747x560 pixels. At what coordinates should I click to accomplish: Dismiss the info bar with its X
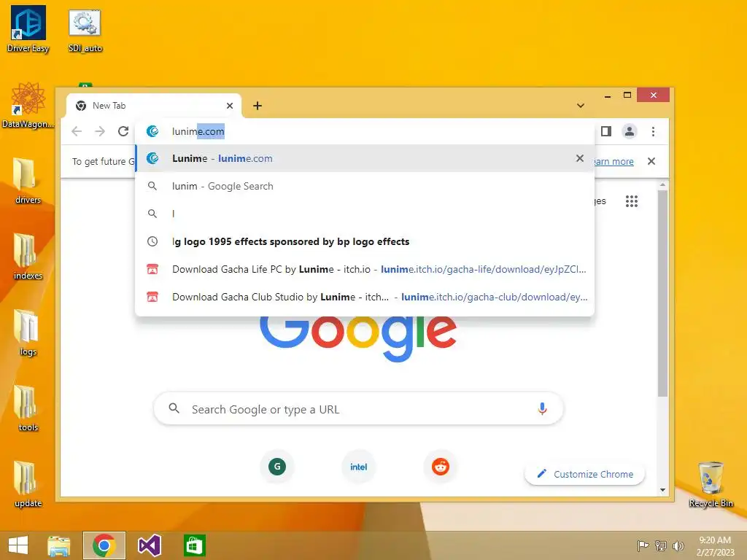click(x=651, y=161)
